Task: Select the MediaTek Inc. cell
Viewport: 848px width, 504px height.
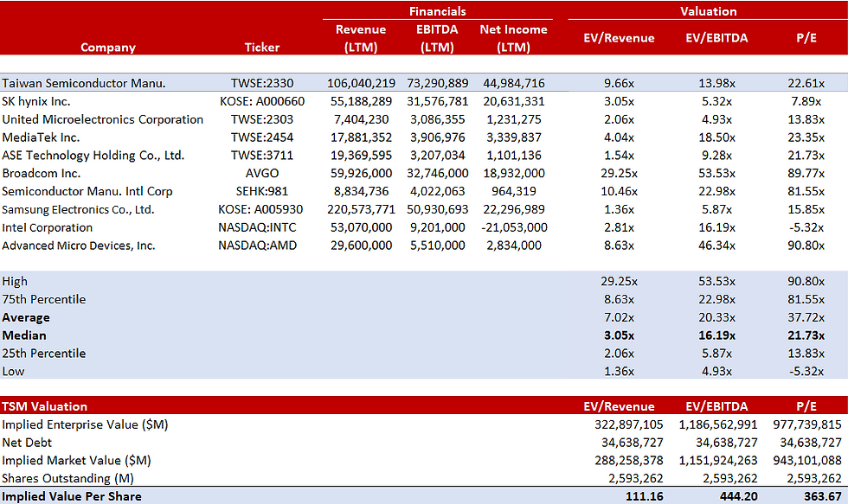Action: pyautogui.click(x=41, y=137)
